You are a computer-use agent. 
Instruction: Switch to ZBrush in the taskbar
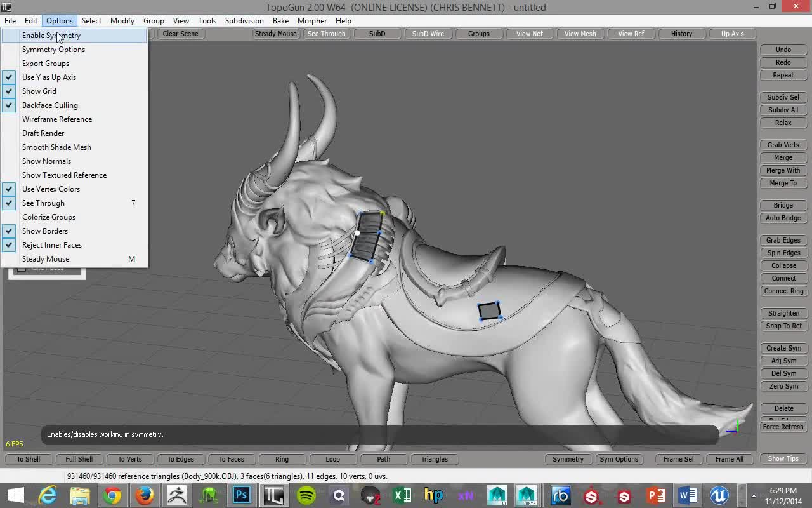pos(177,495)
